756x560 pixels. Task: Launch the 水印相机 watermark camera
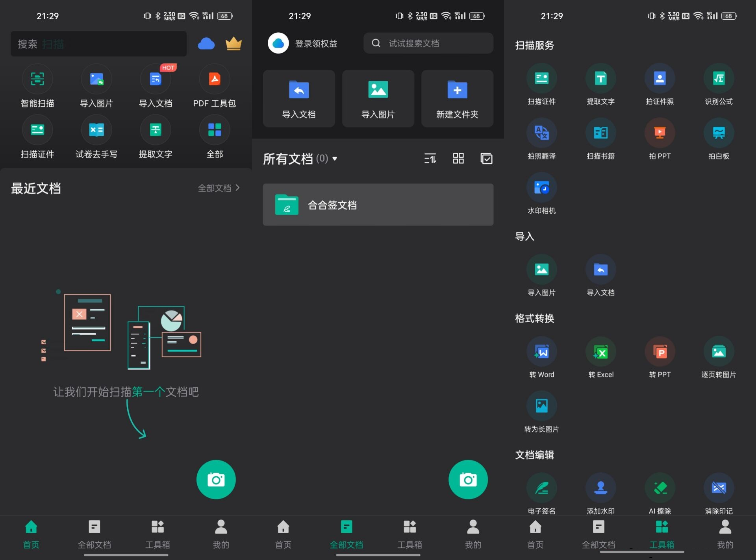pyautogui.click(x=541, y=188)
